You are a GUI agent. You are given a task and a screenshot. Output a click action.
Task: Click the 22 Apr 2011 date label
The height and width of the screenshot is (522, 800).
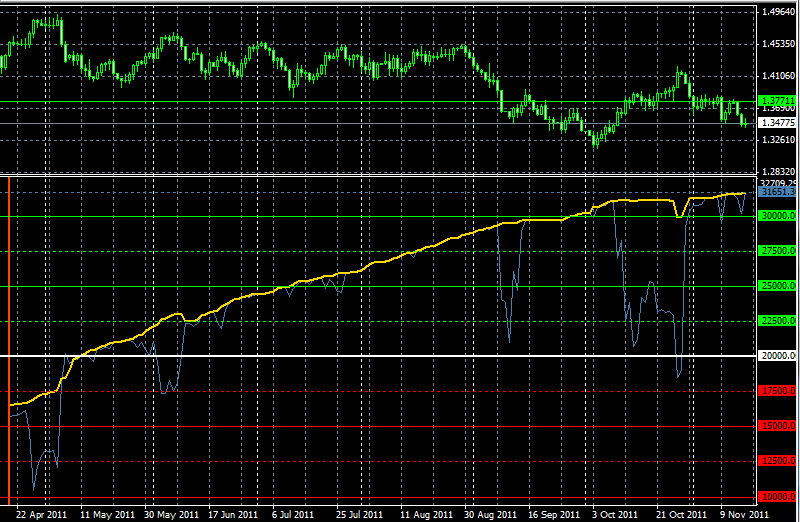[44, 514]
